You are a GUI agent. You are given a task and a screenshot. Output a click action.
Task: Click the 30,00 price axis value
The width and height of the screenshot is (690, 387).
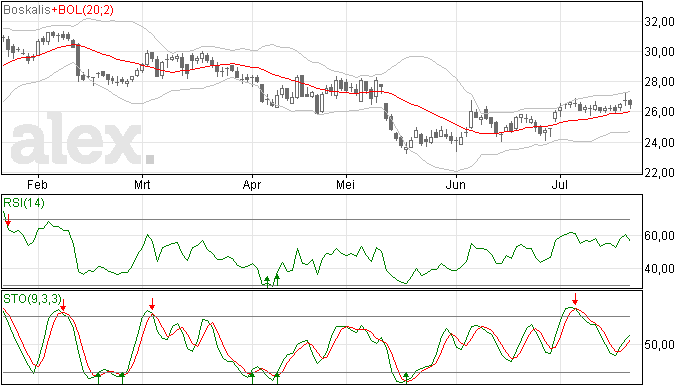pyautogui.click(x=659, y=52)
